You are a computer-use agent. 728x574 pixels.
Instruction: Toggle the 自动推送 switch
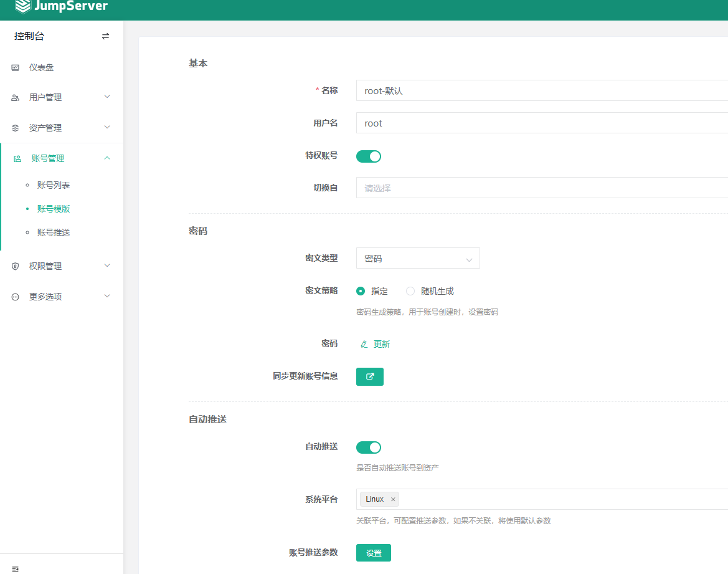coord(369,447)
